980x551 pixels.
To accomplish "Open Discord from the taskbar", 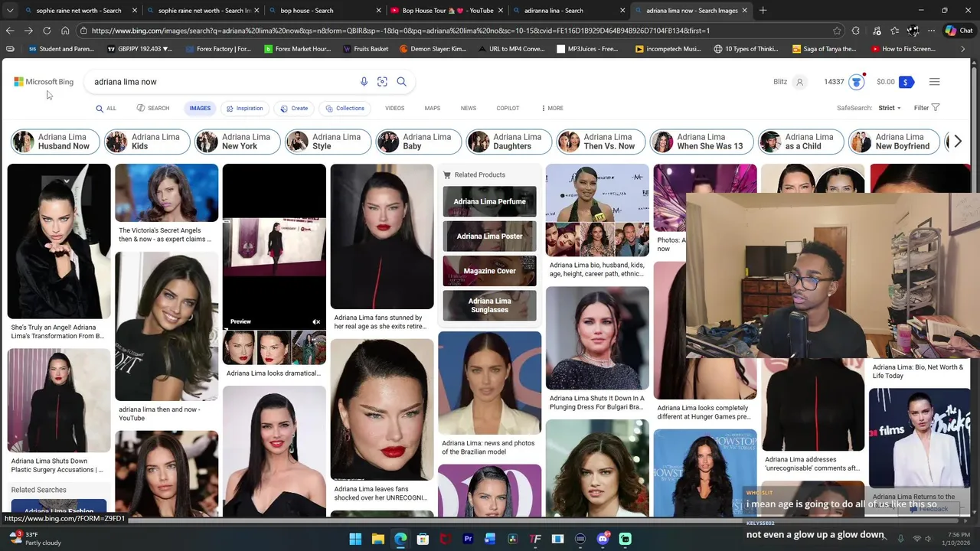I will point(603,539).
